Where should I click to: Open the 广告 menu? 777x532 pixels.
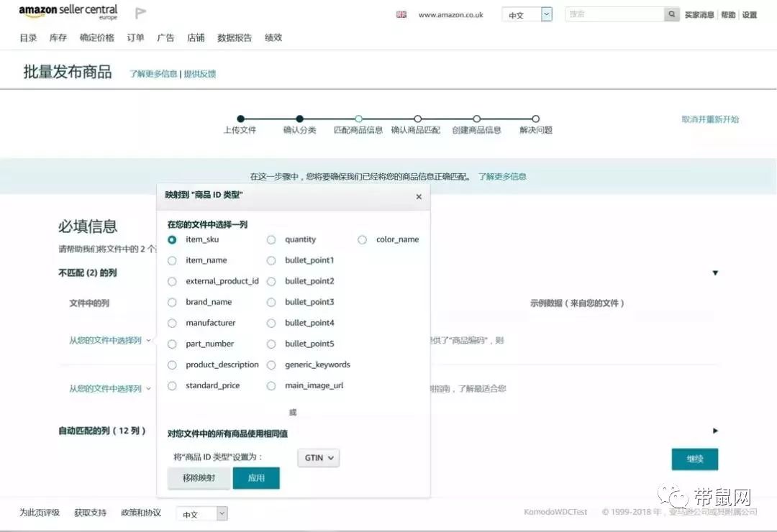tap(165, 37)
